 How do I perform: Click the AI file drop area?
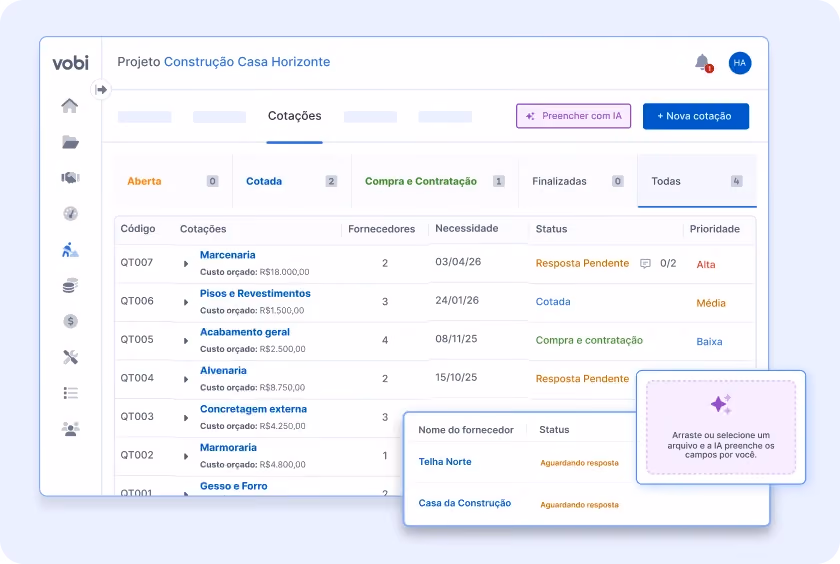[721, 427]
